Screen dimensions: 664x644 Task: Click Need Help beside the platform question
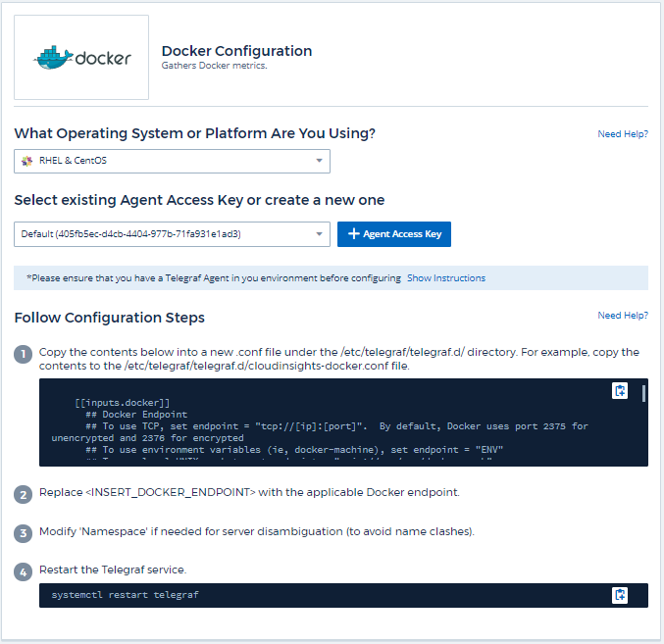[623, 134]
